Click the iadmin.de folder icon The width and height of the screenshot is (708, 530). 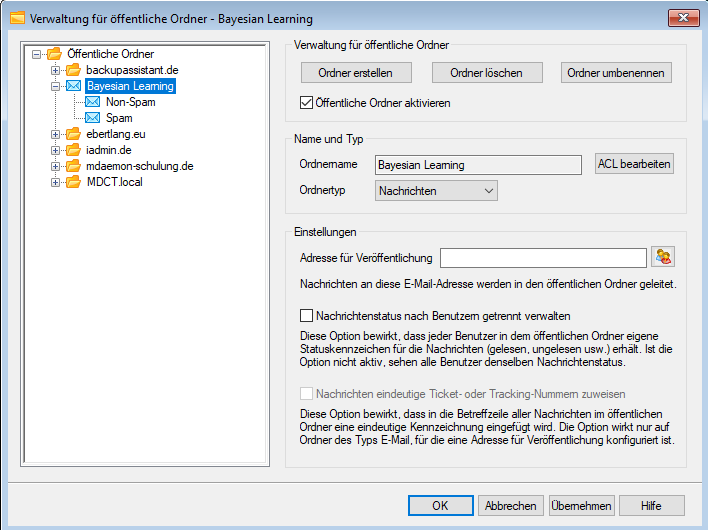73,150
